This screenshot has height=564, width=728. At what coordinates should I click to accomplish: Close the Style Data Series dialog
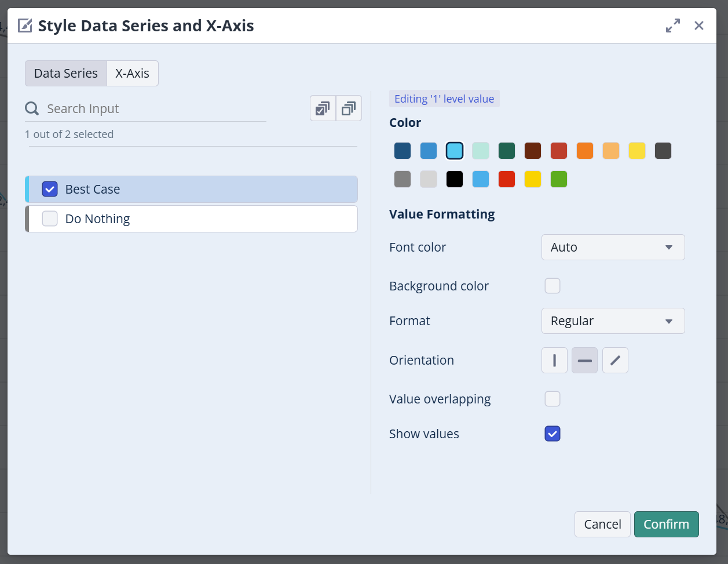699,26
